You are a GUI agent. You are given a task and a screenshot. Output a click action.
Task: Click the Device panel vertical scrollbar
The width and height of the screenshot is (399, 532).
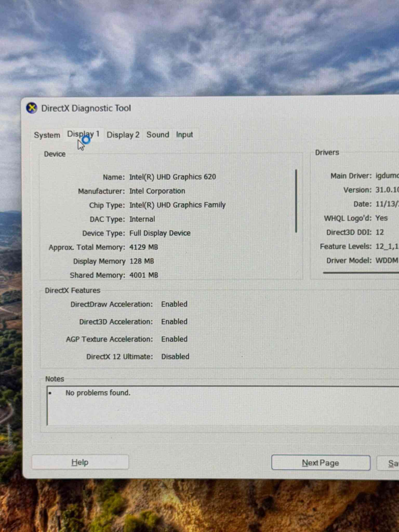pos(296,201)
